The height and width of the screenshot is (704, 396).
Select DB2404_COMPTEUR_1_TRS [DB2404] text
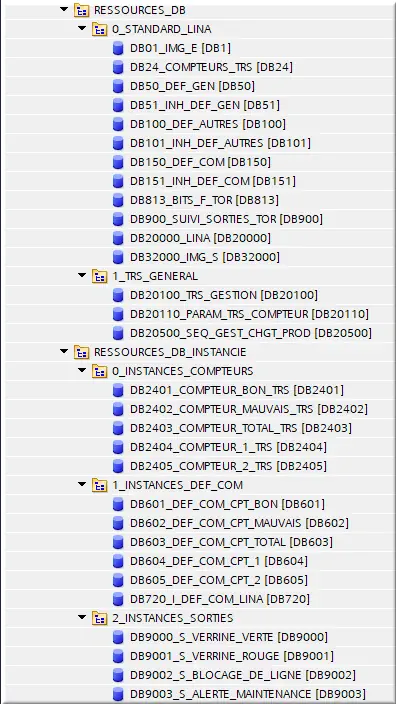tap(228, 447)
